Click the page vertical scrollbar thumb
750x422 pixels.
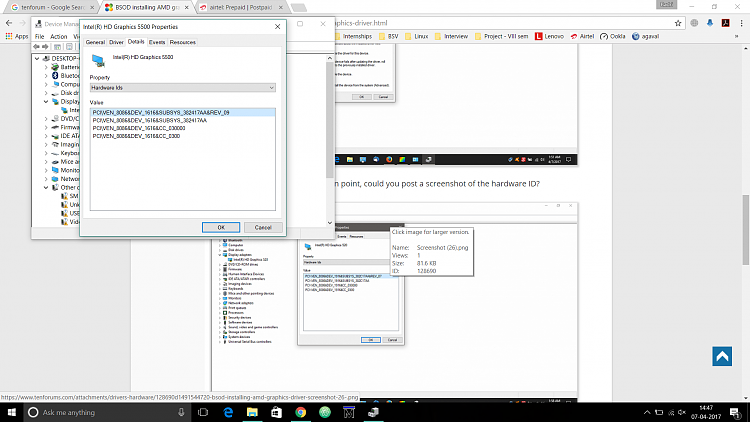(746, 229)
